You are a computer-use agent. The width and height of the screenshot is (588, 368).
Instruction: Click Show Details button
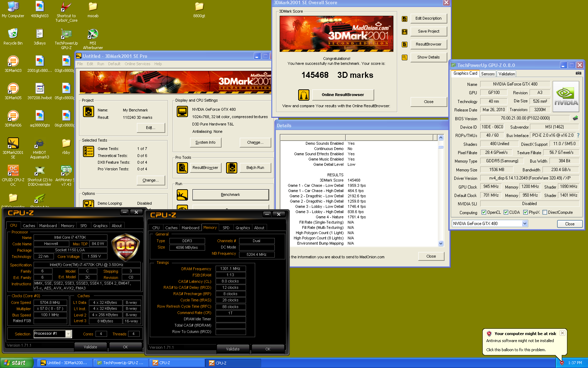[x=429, y=57]
